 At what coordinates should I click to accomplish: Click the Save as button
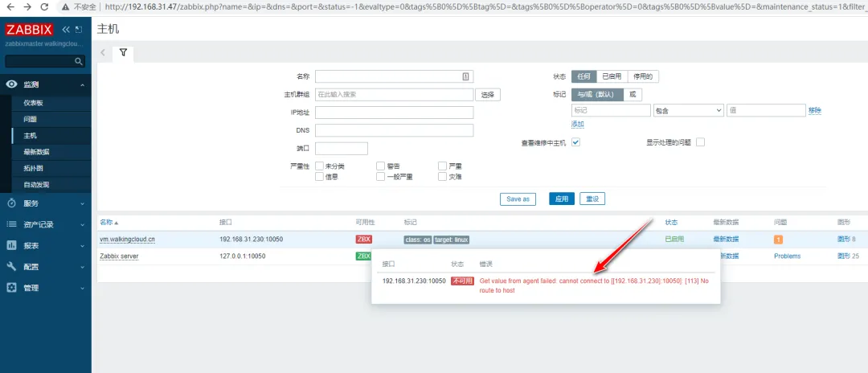point(518,199)
